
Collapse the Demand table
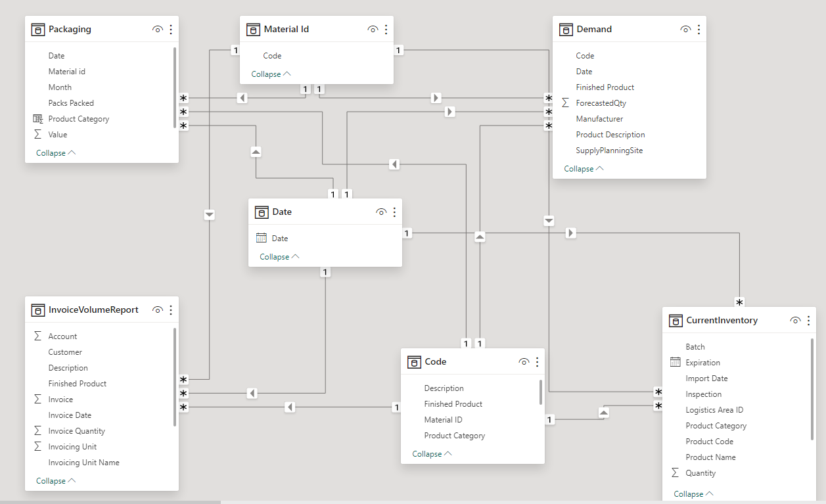[x=584, y=169]
